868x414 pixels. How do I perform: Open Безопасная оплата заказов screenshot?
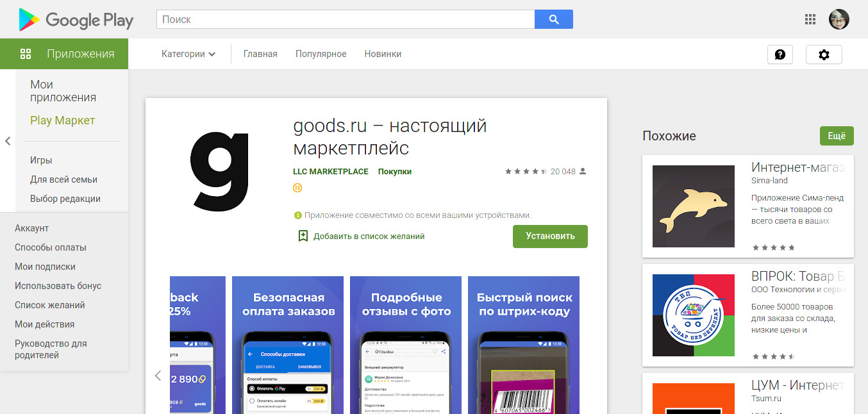[288, 345]
